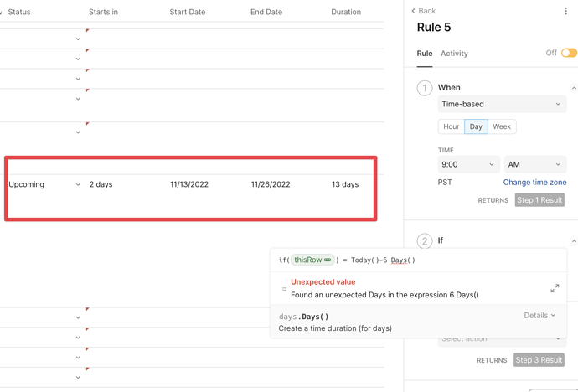Open status dropdown chevron in first table row
Screen dimensions: 578x392
pos(78,39)
